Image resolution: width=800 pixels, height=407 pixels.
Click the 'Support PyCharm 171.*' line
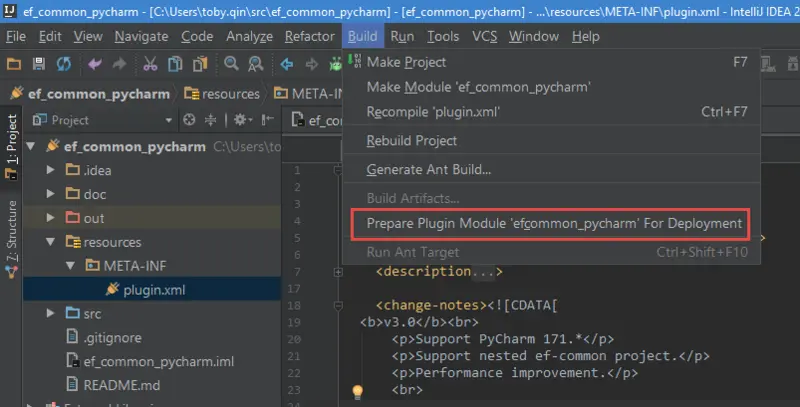click(x=503, y=339)
